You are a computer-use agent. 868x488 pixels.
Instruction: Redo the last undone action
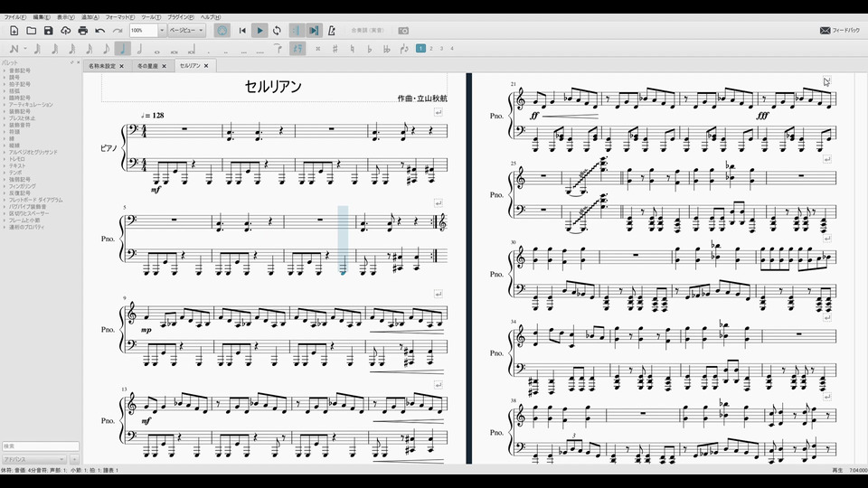tap(118, 31)
